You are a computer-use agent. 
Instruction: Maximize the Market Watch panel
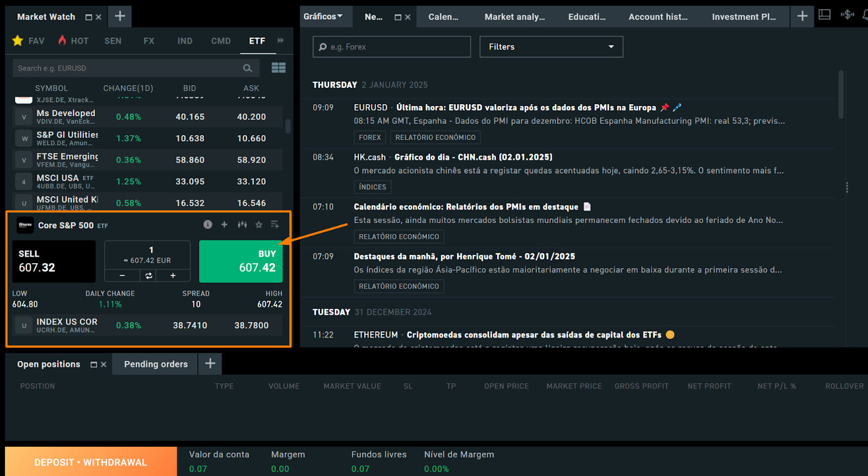click(88, 17)
